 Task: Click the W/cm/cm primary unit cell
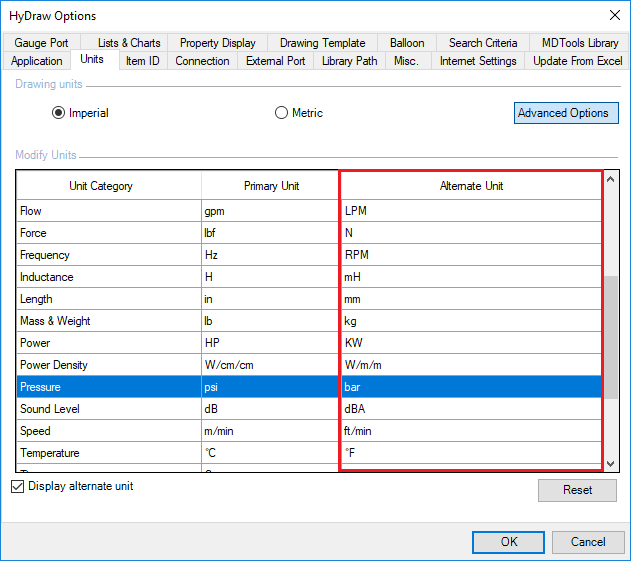[x=270, y=365]
